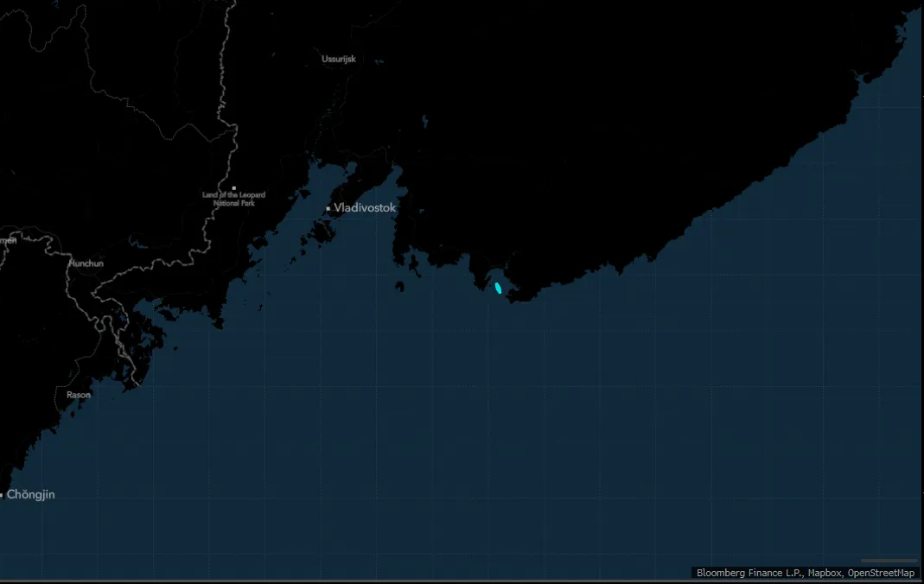Select the Vladivostok city label
This screenshot has width=924, height=584.
(365, 208)
